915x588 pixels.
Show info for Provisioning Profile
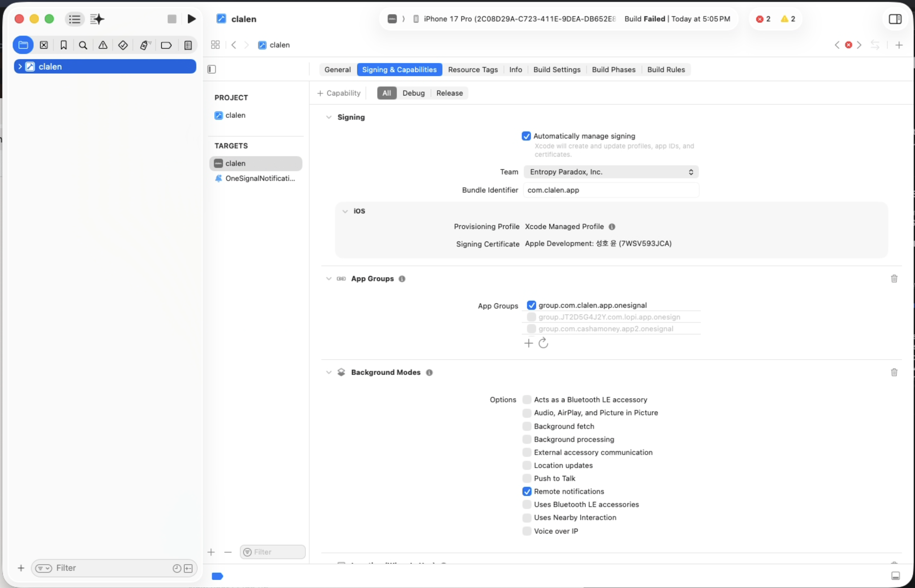click(x=612, y=226)
